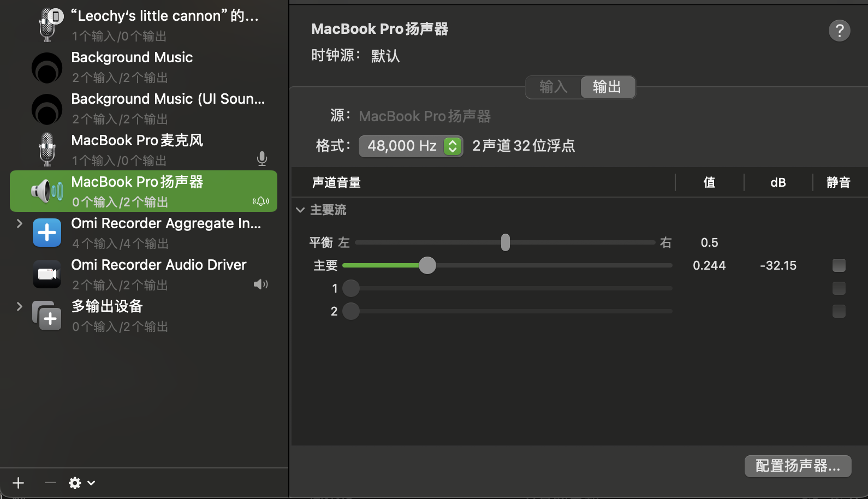Toggle mute checkbox for channel 1

click(839, 288)
